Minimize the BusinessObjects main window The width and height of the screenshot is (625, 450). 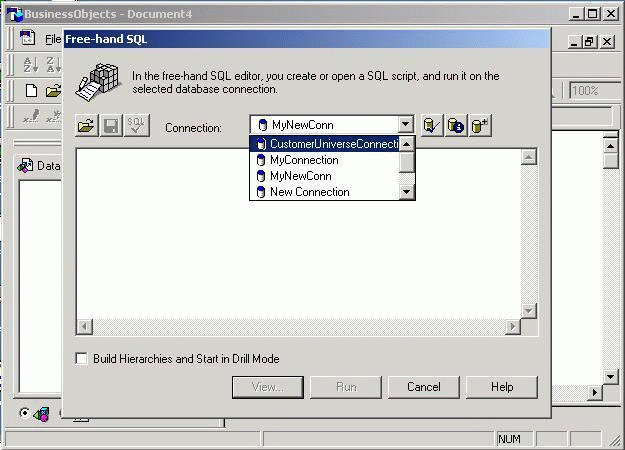coord(576,14)
